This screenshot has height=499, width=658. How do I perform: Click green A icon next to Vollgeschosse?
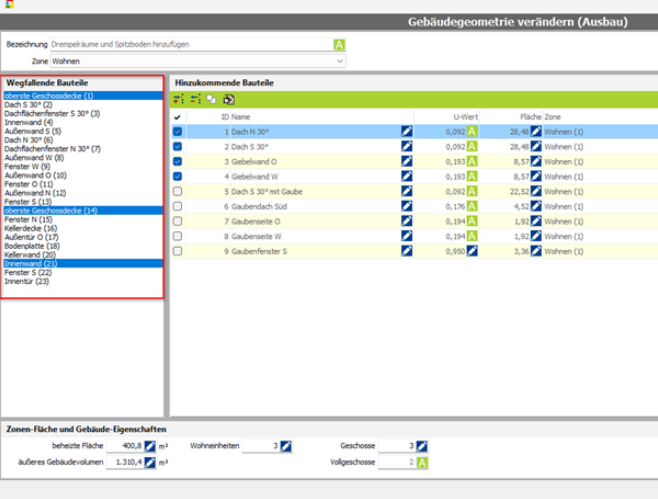[423, 463]
